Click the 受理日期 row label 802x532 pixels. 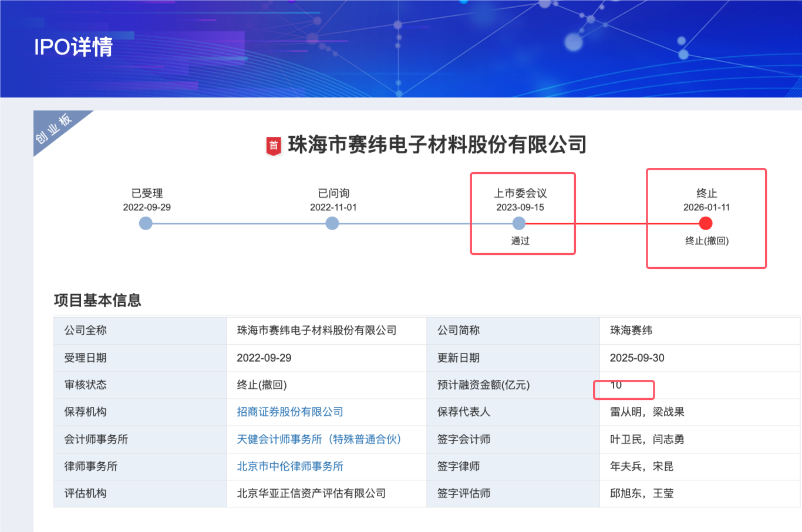coord(86,358)
